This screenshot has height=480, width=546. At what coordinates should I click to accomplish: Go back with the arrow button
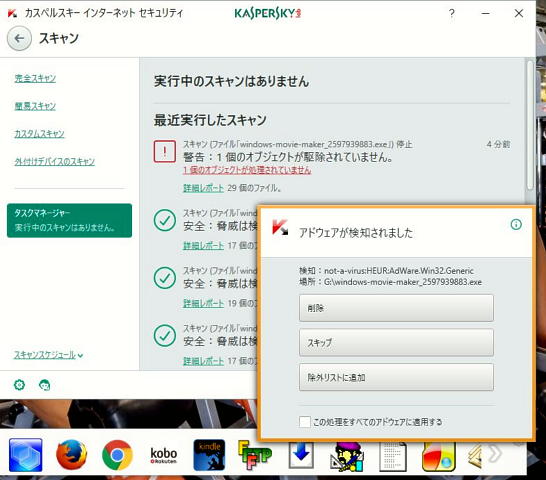pyautogui.click(x=19, y=38)
